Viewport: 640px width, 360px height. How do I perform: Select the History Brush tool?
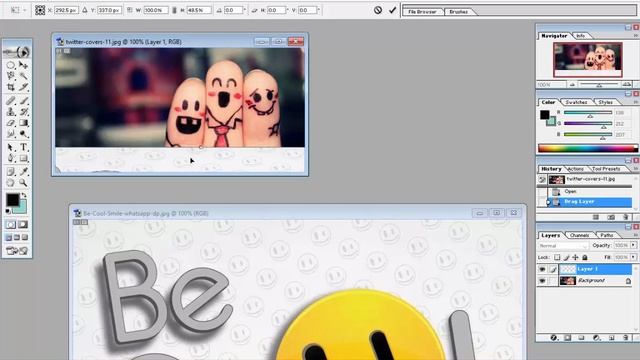[24, 111]
